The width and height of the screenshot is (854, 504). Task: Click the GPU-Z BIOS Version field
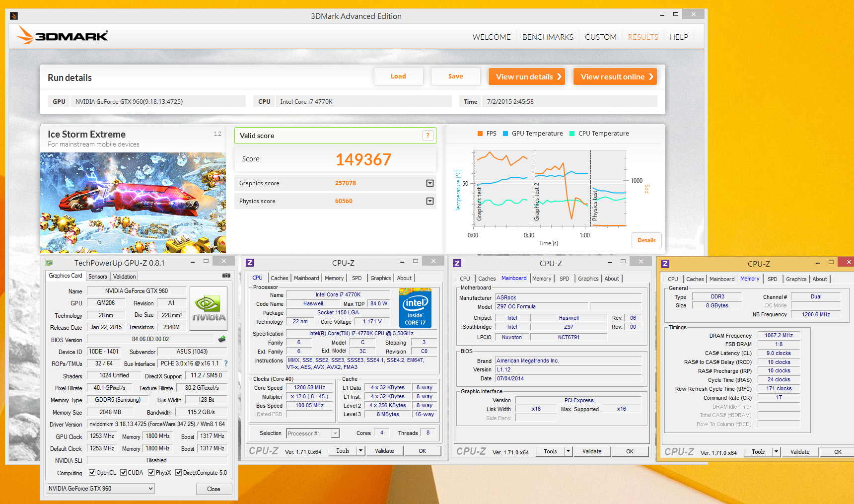point(150,339)
